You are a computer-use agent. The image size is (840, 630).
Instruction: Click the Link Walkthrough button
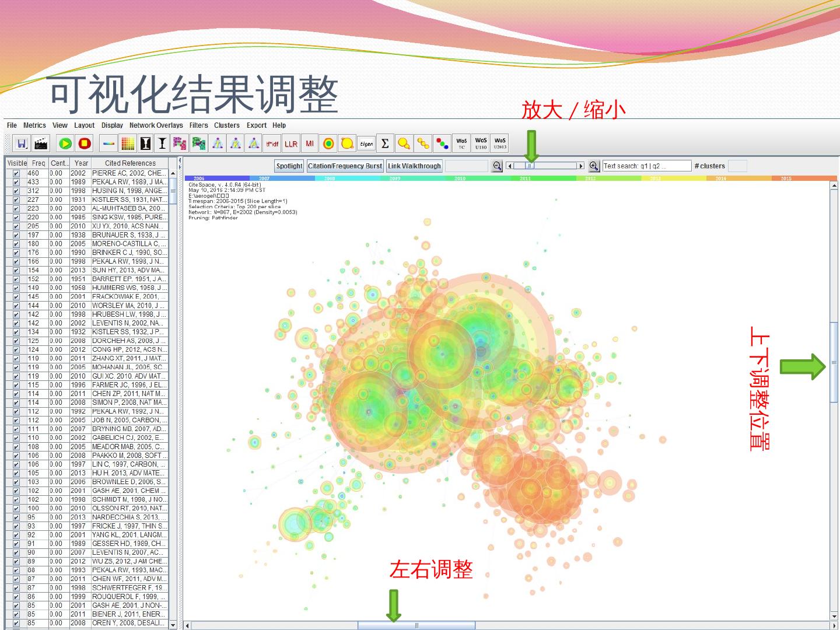(414, 166)
